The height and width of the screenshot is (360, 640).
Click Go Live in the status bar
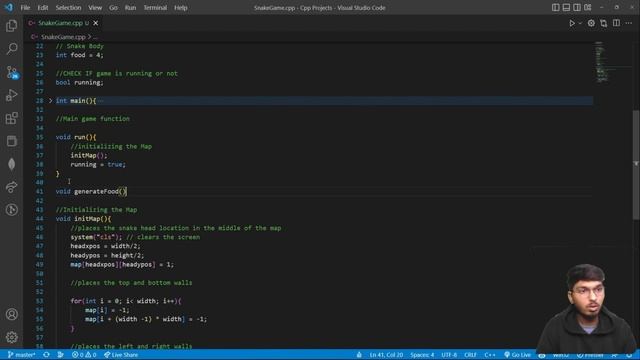pos(518,355)
